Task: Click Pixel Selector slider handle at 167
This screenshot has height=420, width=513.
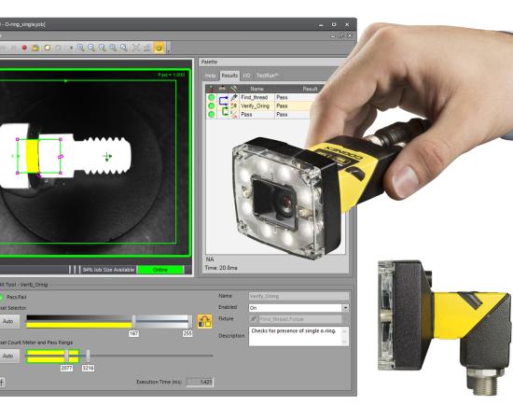Action: (x=133, y=322)
